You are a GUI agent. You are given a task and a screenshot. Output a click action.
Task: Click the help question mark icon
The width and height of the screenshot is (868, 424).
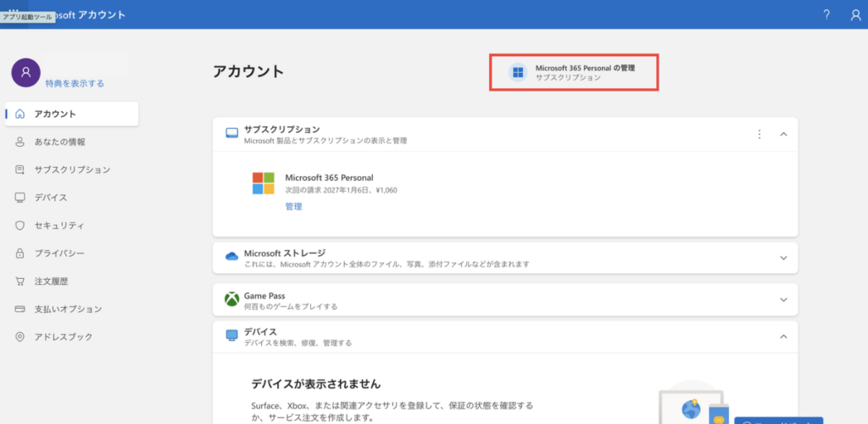(x=826, y=14)
